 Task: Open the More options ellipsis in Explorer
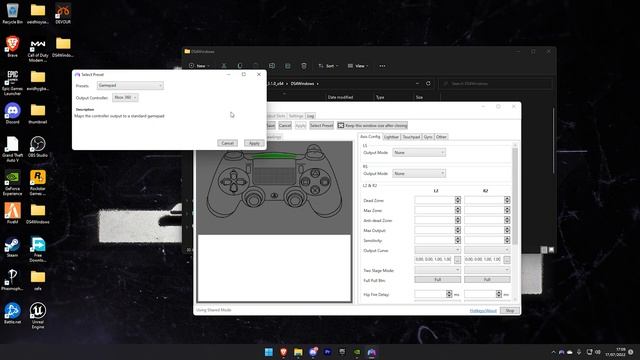(x=382, y=66)
